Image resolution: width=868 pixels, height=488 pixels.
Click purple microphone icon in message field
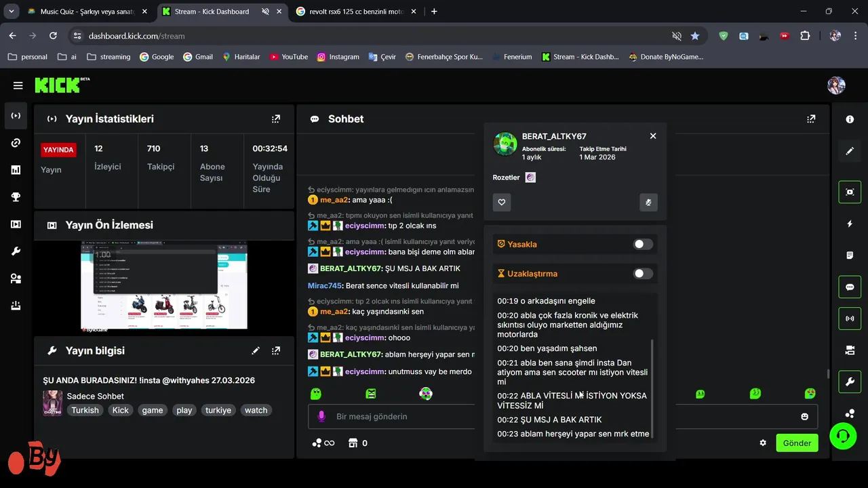tap(321, 416)
